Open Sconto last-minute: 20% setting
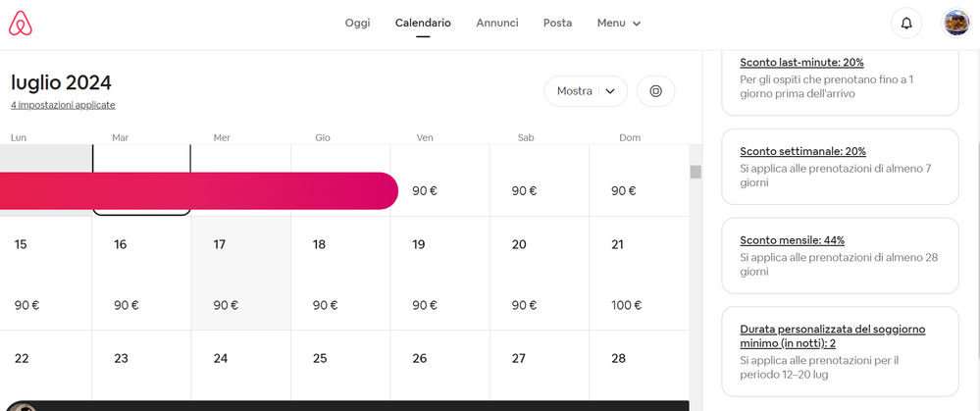Image resolution: width=980 pixels, height=411 pixels. (x=802, y=62)
